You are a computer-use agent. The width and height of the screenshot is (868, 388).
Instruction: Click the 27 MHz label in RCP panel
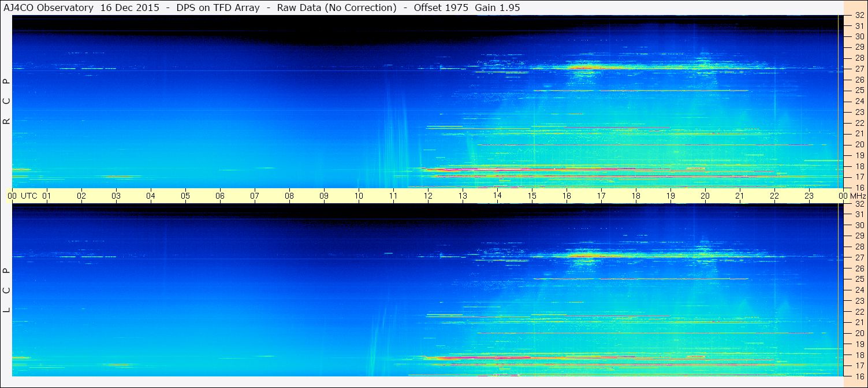[859, 69]
